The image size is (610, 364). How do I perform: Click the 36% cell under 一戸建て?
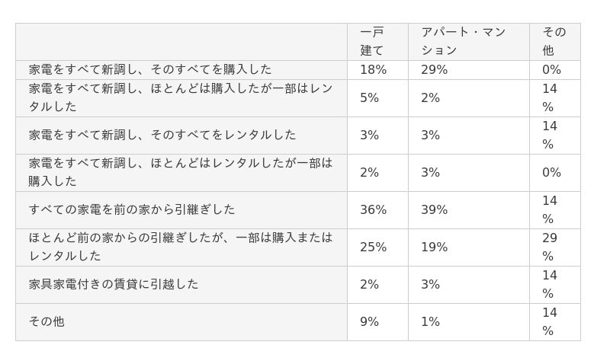(x=377, y=210)
